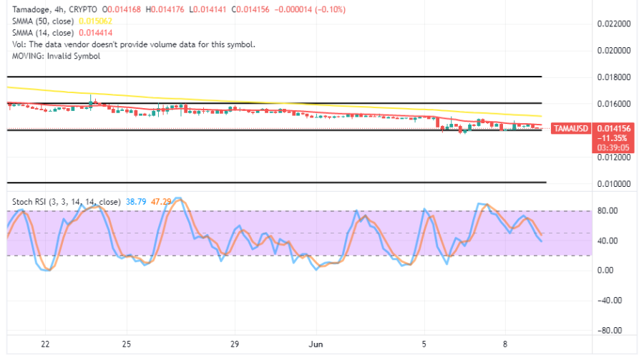Select the horizontal line at 0.018000 level

274,77
